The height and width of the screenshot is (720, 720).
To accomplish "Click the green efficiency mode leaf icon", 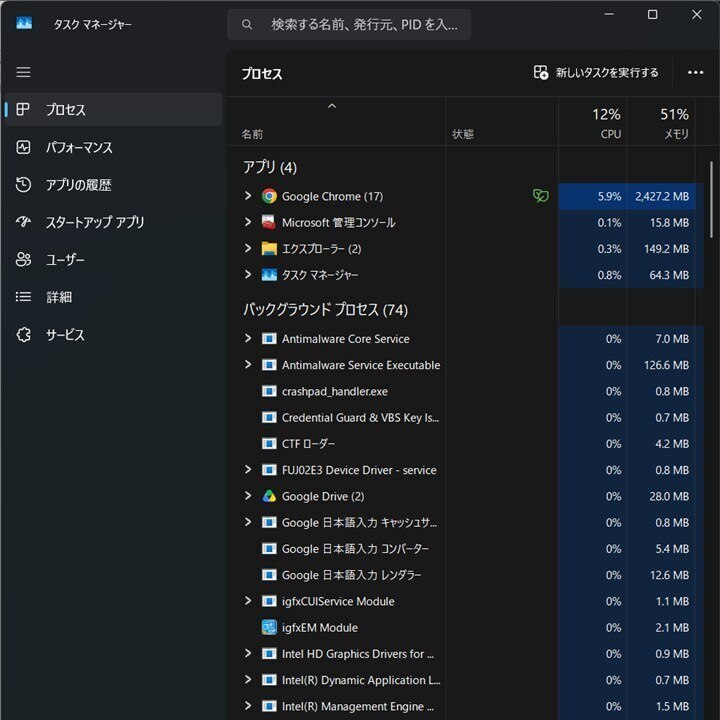I will [540, 196].
